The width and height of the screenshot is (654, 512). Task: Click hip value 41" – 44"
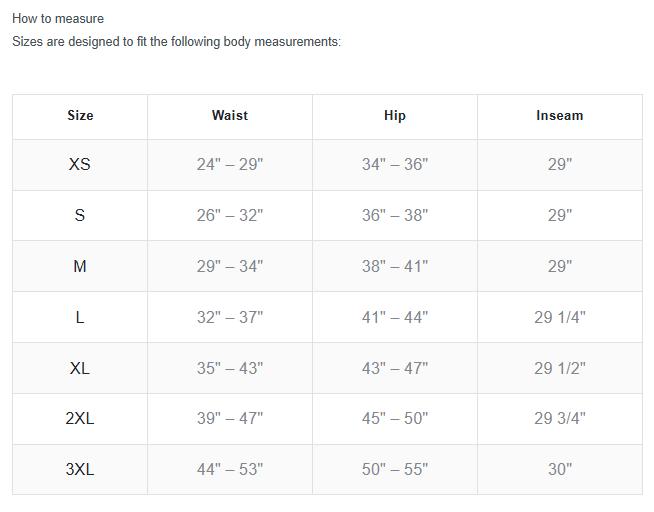(x=395, y=317)
